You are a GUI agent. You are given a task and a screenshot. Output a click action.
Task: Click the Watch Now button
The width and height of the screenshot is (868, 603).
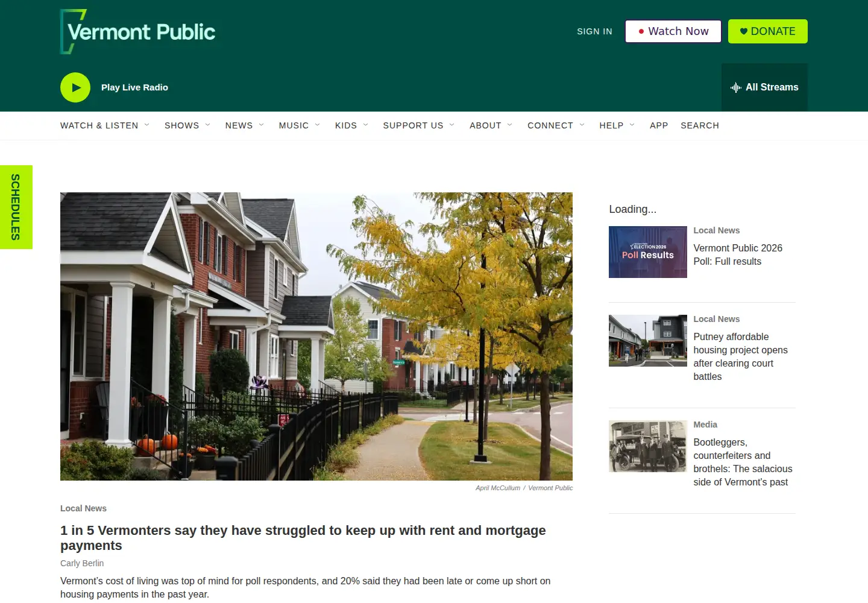[673, 31]
